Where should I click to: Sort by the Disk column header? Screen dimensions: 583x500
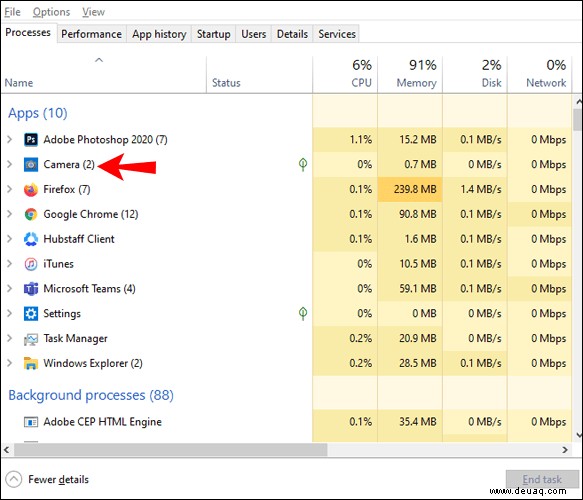[x=475, y=75]
